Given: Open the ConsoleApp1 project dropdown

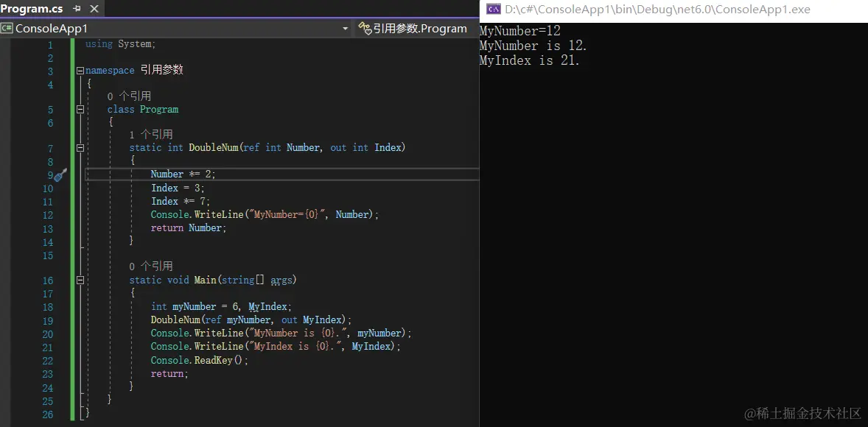Looking at the screenshot, I should [x=345, y=29].
